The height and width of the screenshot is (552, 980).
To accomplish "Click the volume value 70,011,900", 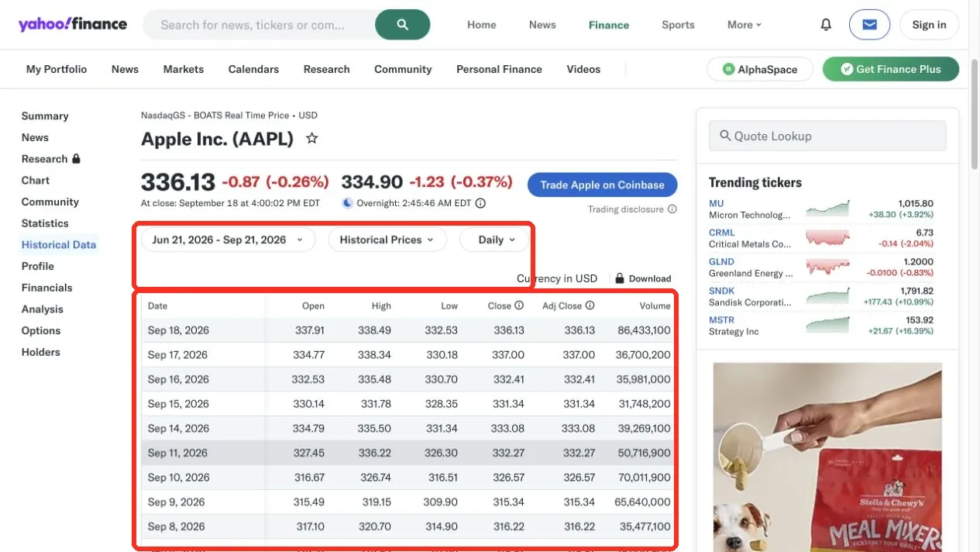I will (643, 478).
